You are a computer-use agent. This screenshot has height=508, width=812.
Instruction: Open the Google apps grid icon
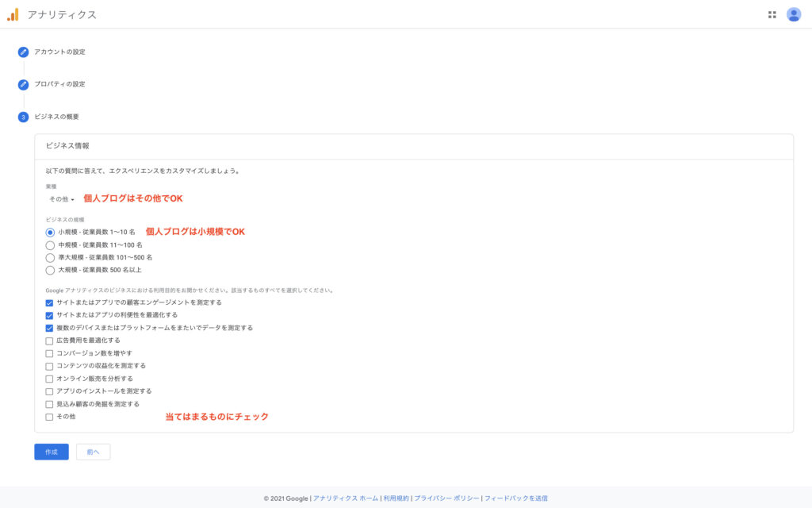click(772, 14)
